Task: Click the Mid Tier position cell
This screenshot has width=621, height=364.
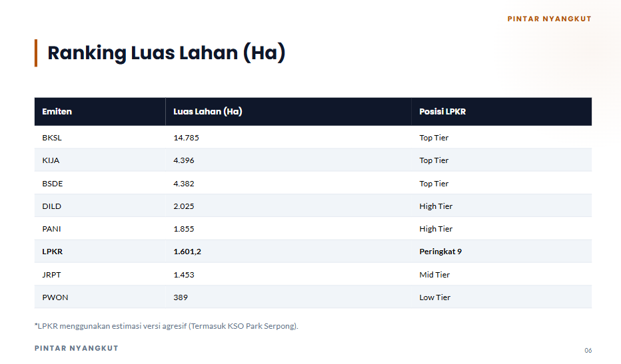Action: (x=434, y=275)
